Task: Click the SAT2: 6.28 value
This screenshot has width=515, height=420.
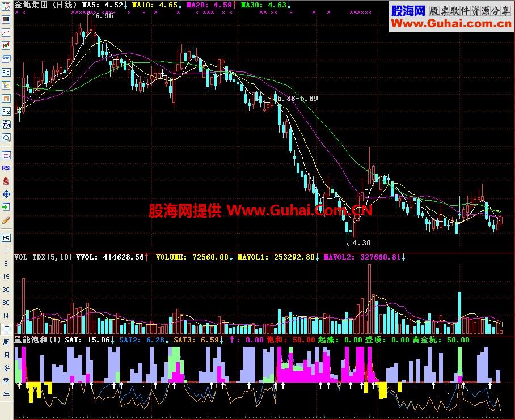Action: click(144, 340)
